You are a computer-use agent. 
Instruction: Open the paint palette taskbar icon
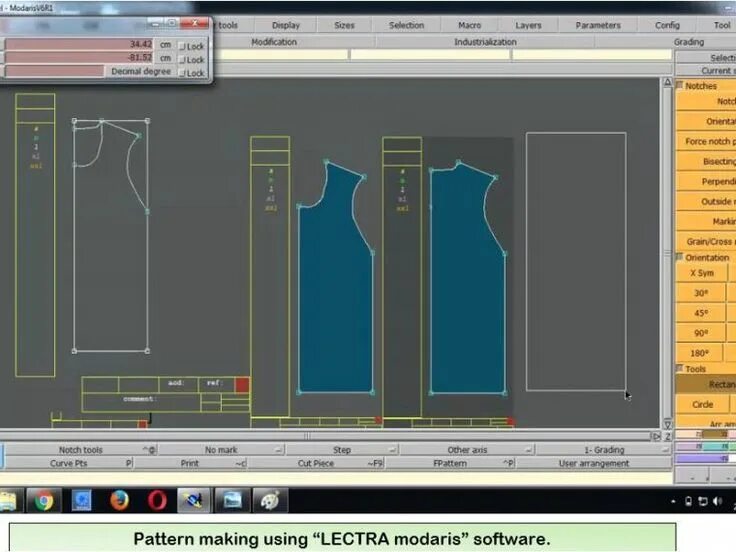(270, 500)
